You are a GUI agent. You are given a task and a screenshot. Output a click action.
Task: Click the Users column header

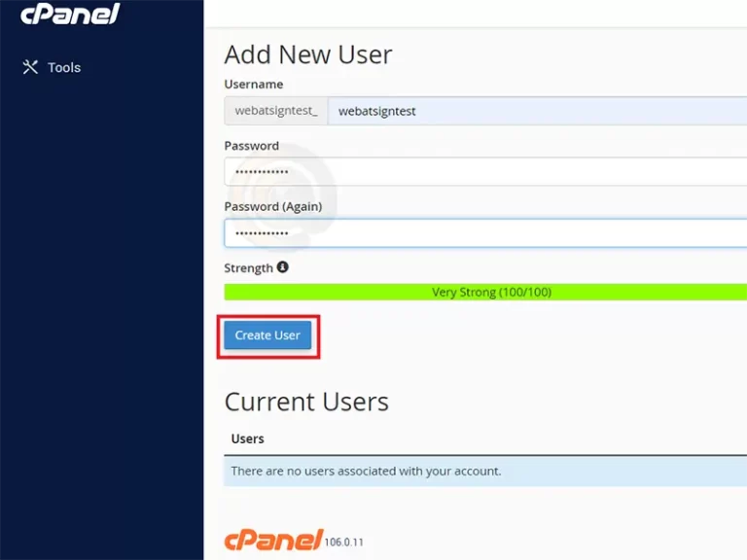coord(247,438)
